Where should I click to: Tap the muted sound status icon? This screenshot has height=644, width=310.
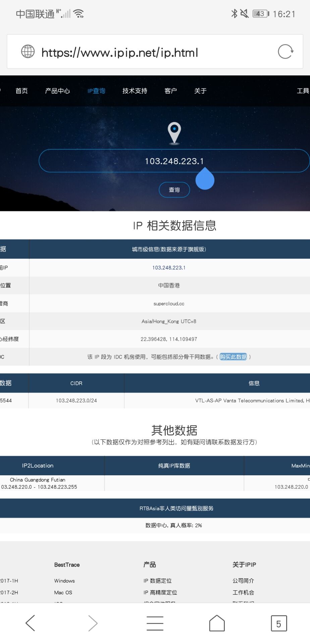coord(244,13)
